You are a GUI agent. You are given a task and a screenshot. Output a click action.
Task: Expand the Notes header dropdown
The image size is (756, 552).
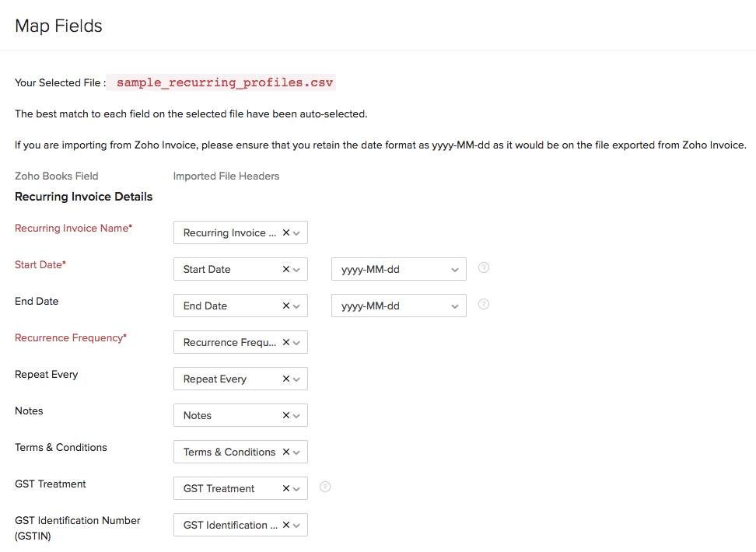[x=296, y=415]
